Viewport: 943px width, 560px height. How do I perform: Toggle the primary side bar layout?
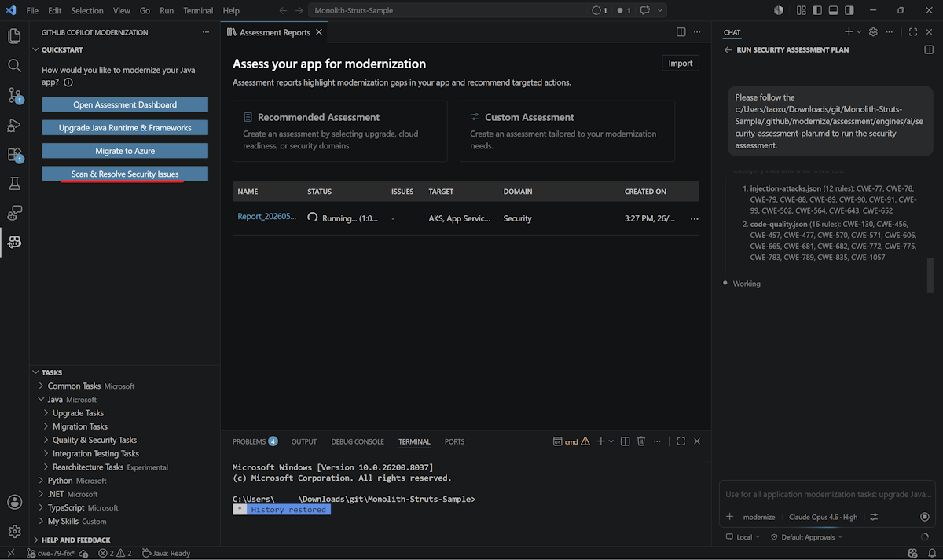click(x=817, y=10)
